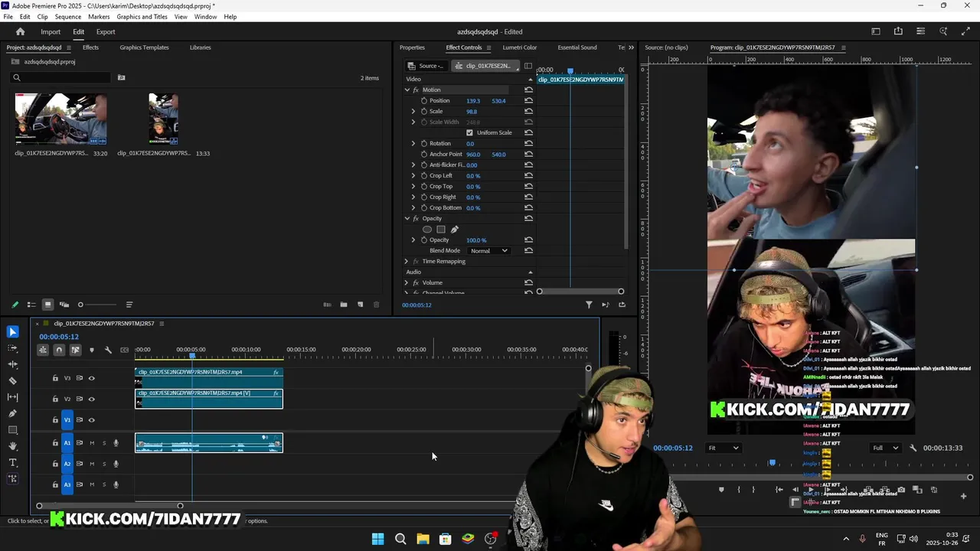Expand the Time Remapping effect

point(407,261)
